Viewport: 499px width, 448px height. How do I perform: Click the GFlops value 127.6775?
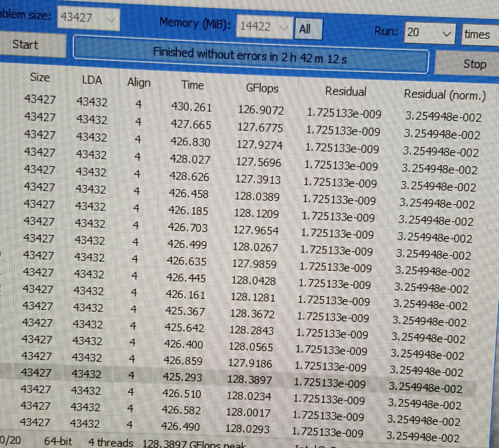pos(260,127)
